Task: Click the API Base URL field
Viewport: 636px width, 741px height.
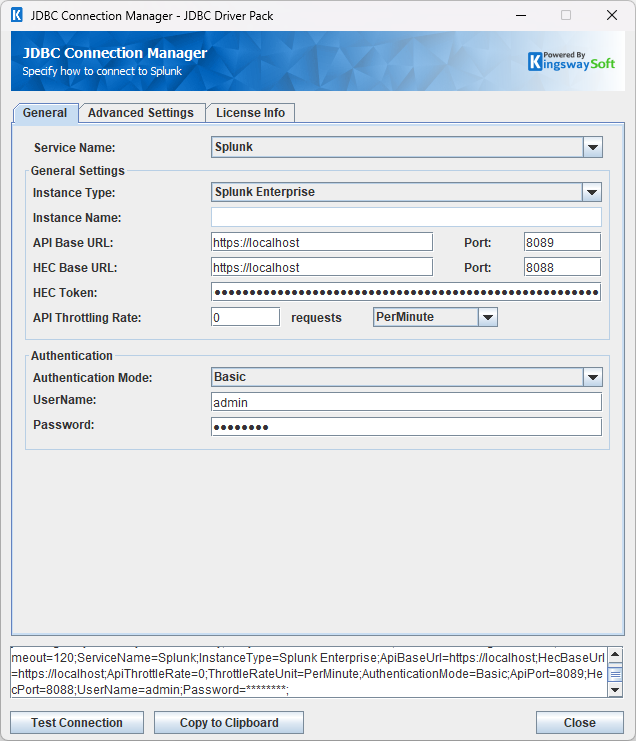Action: 322,242
